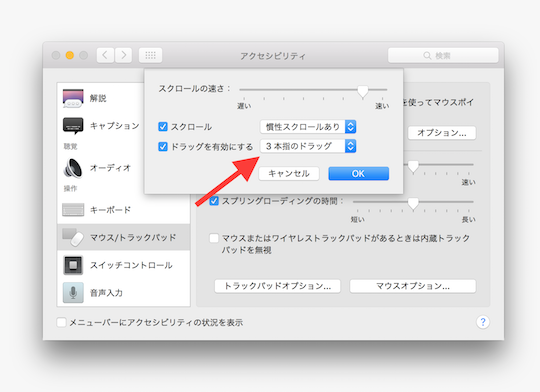
Task: Uncheck the スクロール checkbox
Action: pos(163,127)
